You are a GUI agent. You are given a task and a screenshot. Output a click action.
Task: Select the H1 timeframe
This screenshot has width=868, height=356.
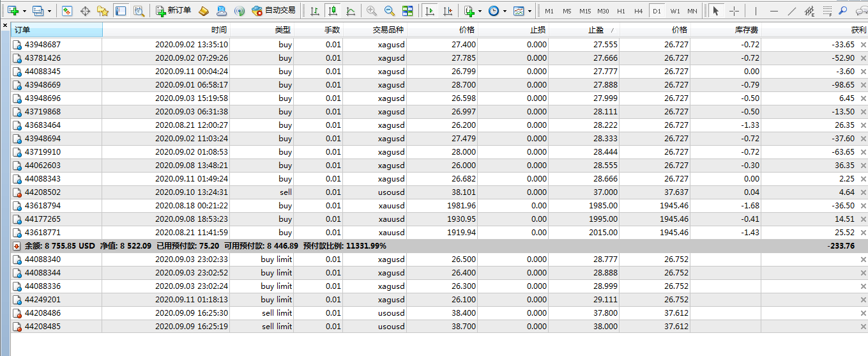pyautogui.click(x=621, y=11)
